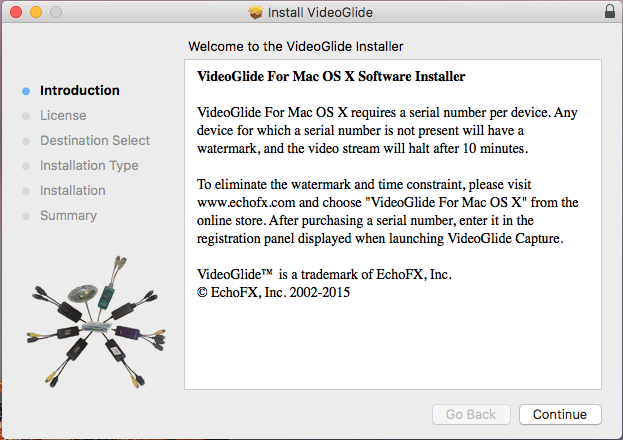This screenshot has height=440, width=623.
Task: Jump to the Summary step
Action: (x=68, y=216)
